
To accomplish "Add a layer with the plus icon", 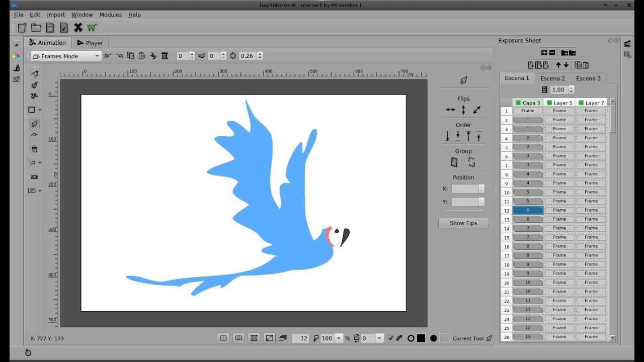I will (544, 53).
